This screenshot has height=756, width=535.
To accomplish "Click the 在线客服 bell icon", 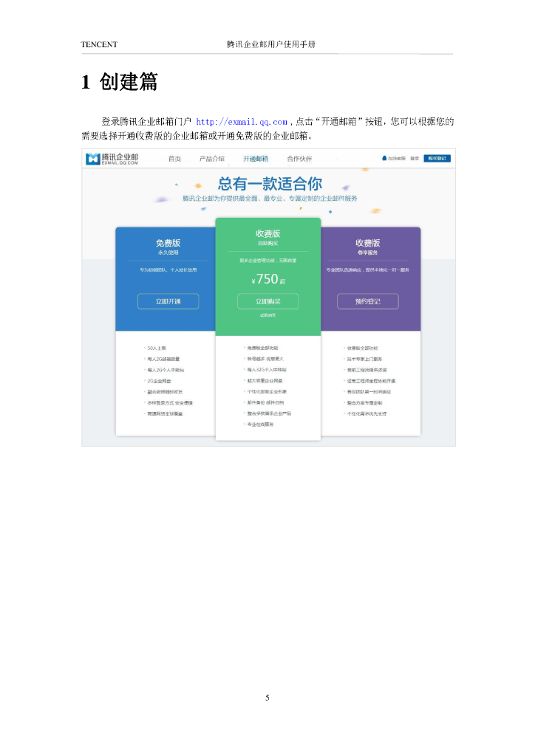I will [x=384, y=158].
